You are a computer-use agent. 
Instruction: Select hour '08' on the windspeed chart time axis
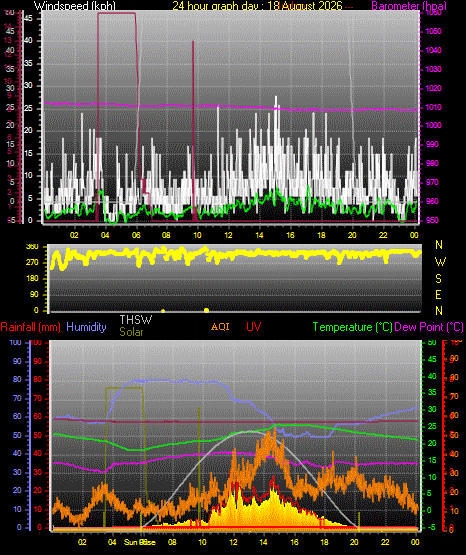coord(166,235)
